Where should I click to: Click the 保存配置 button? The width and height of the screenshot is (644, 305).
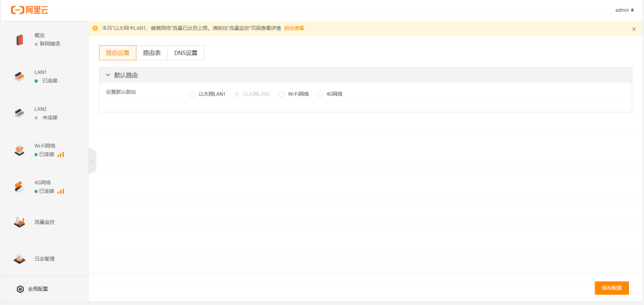612,288
